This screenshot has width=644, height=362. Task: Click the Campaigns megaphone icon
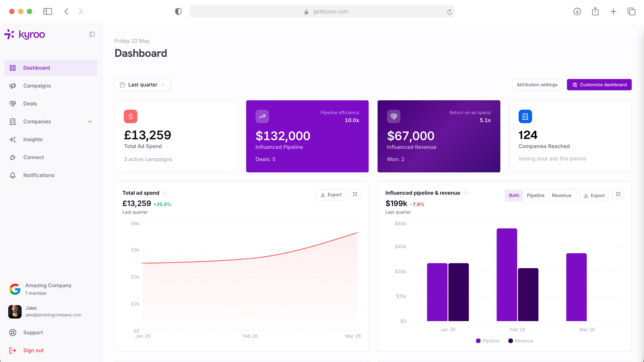(x=12, y=86)
